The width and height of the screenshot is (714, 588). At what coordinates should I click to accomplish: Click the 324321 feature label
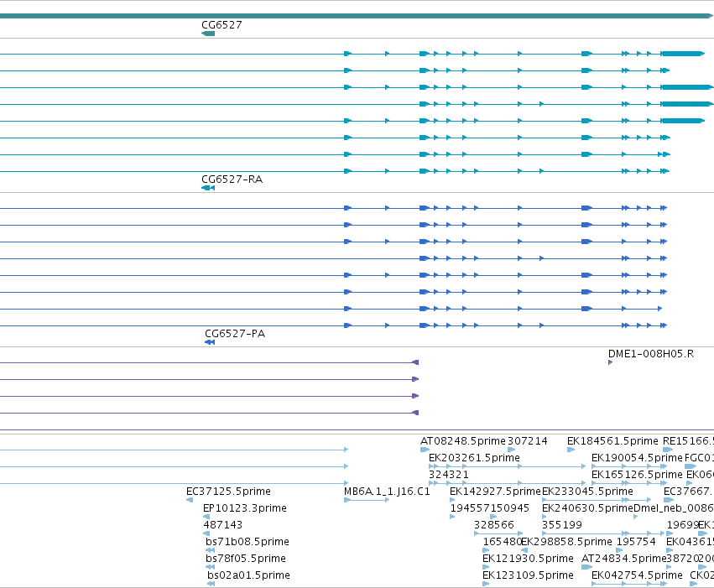tap(449, 474)
